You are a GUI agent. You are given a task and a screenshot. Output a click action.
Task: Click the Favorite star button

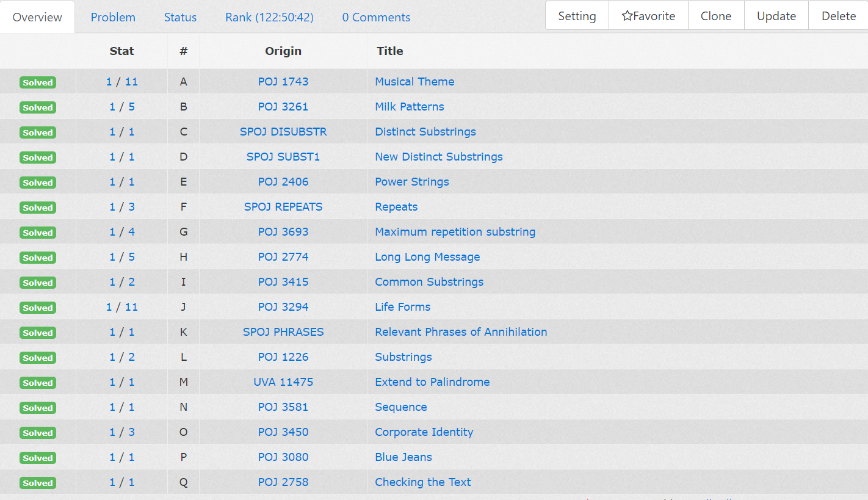click(648, 16)
